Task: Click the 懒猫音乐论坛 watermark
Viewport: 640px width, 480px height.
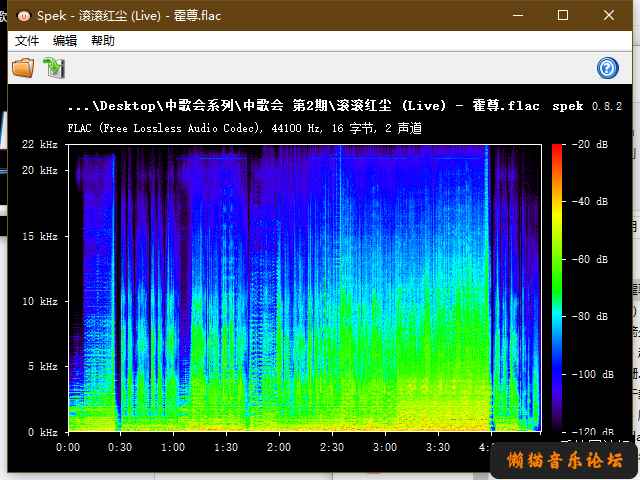Action: pos(565,461)
